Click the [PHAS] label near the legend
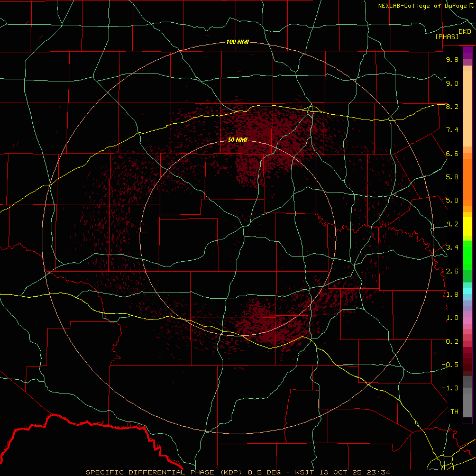This screenshot has height=476, width=476. coord(447,37)
